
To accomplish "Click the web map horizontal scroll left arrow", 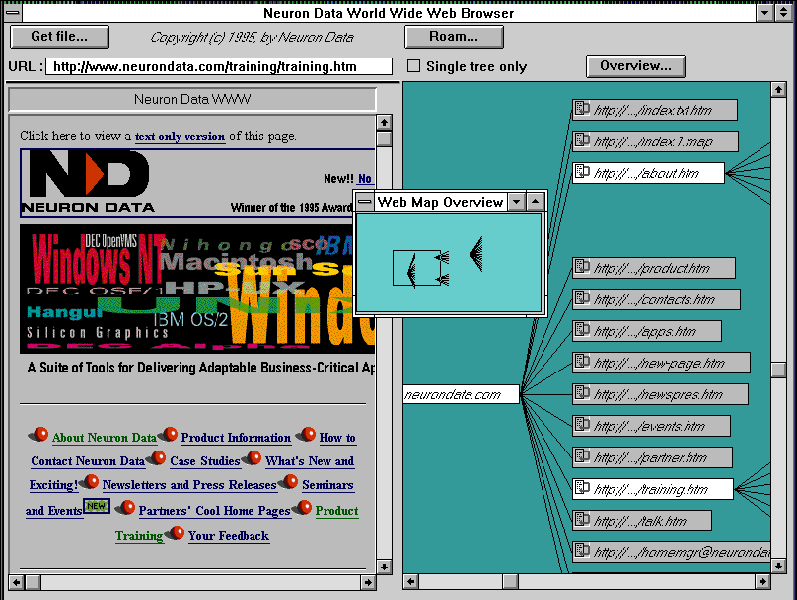I will click(410, 581).
